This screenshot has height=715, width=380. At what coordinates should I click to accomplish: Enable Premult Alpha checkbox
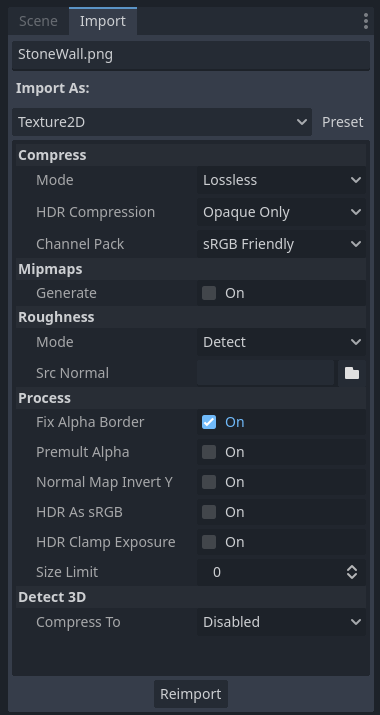point(209,452)
